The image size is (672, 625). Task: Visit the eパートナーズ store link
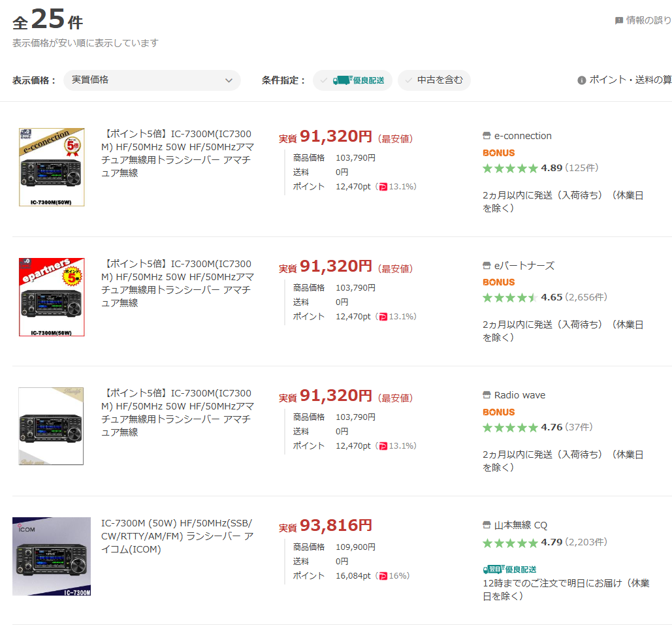click(x=524, y=266)
